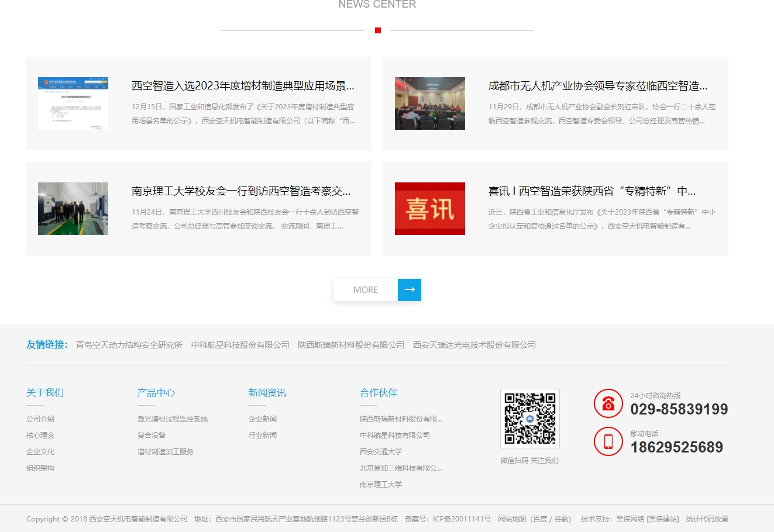Click the MORE news button
The width and height of the screenshot is (774, 532).
(366, 290)
